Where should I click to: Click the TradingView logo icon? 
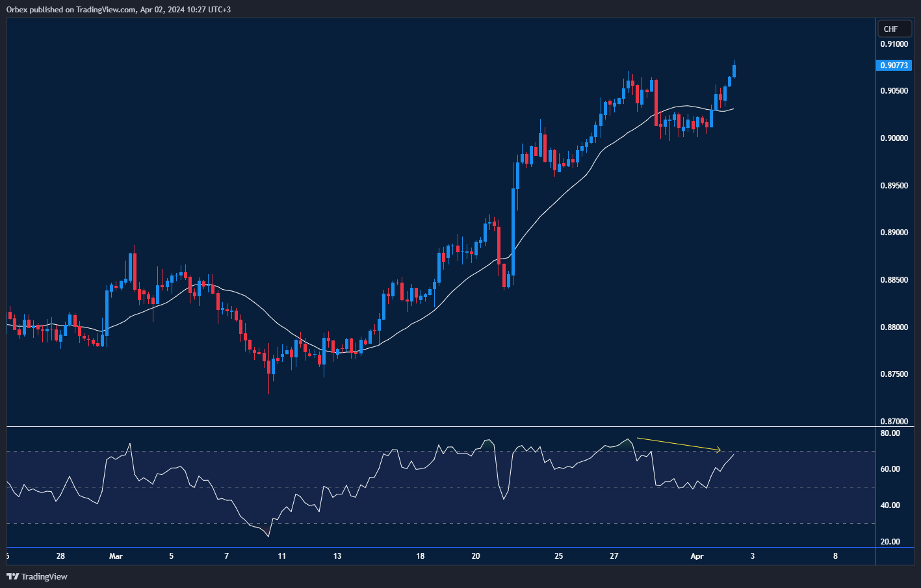[11, 576]
